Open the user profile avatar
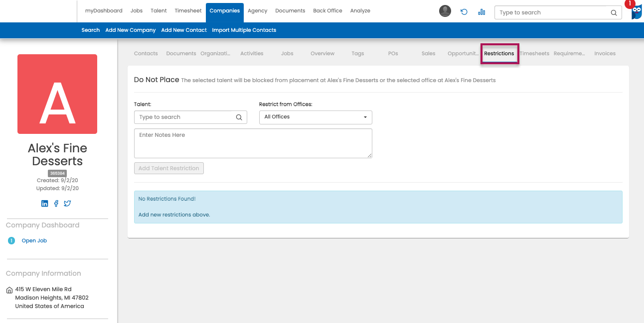644x323 pixels. click(x=445, y=11)
